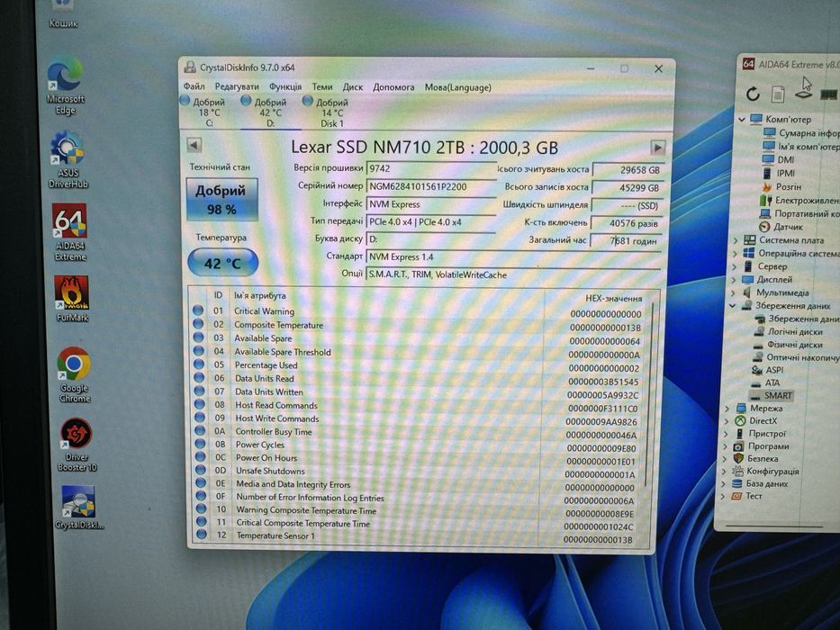
Task: Open Редагувати menu
Action: click(x=237, y=86)
